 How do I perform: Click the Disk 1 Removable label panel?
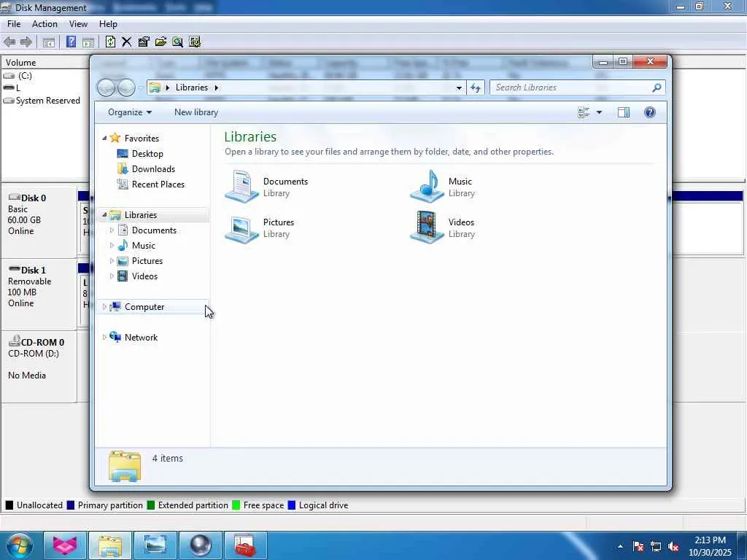coord(39,295)
